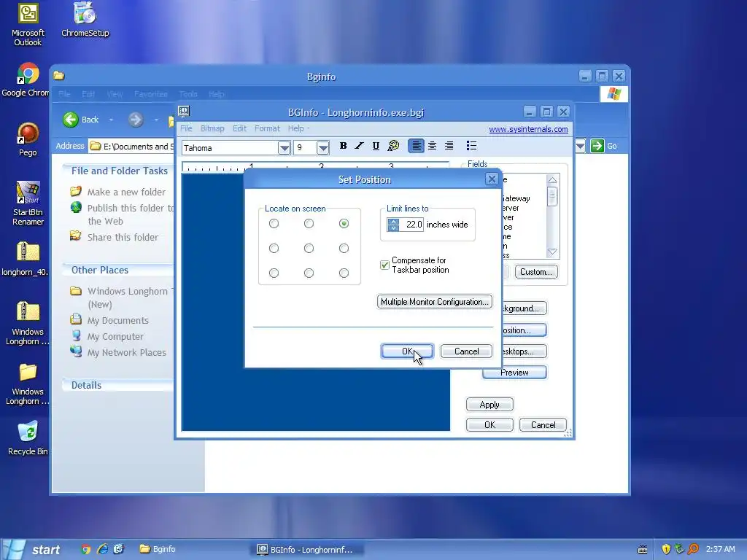Click the www.sysinternals.com link
Viewport: 747px width, 560px height.
(x=528, y=129)
